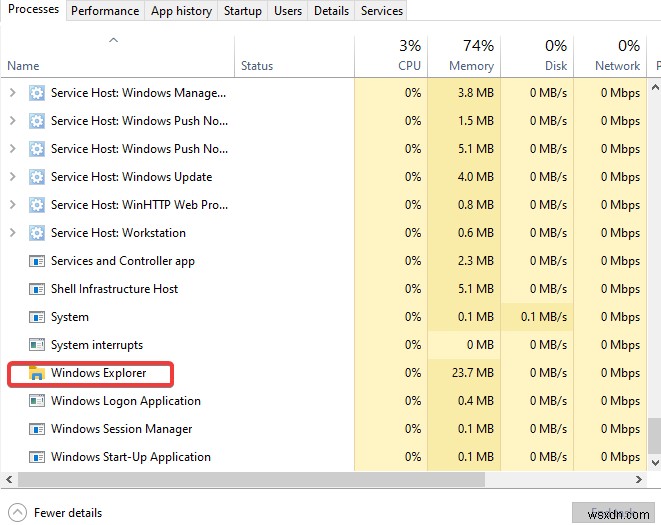Click the Windows Start-Up Application icon
The height and width of the screenshot is (525, 661).
tap(37, 457)
